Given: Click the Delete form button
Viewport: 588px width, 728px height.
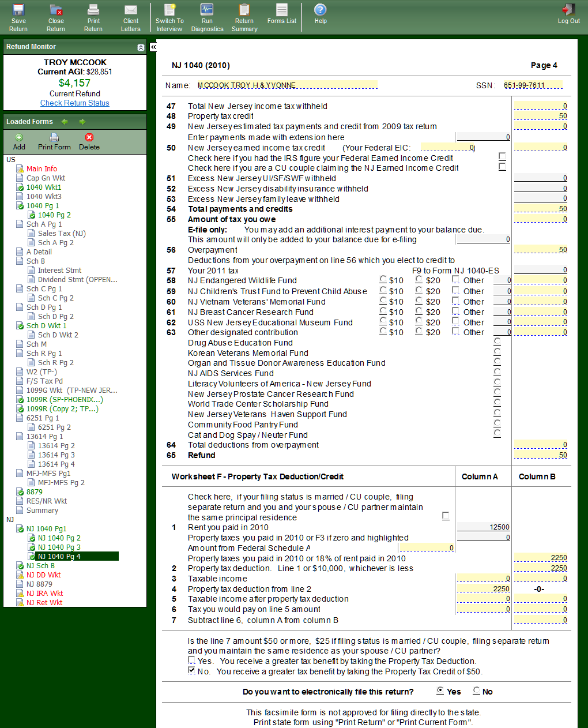Looking at the screenshot, I should pyautogui.click(x=89, y=141).
